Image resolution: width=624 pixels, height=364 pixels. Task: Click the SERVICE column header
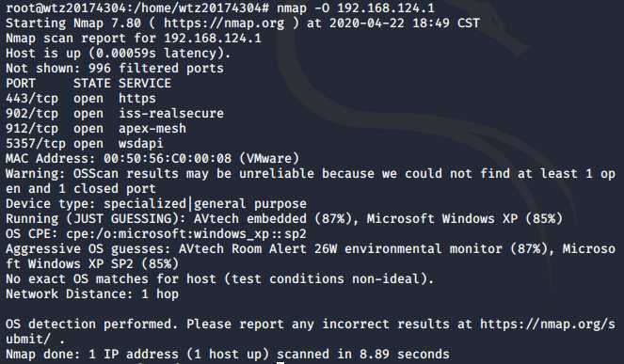(145, 83)
